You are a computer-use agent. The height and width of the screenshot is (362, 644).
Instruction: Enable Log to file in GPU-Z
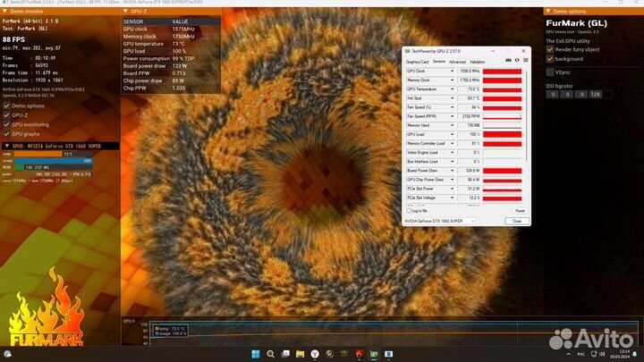[409, 211]
